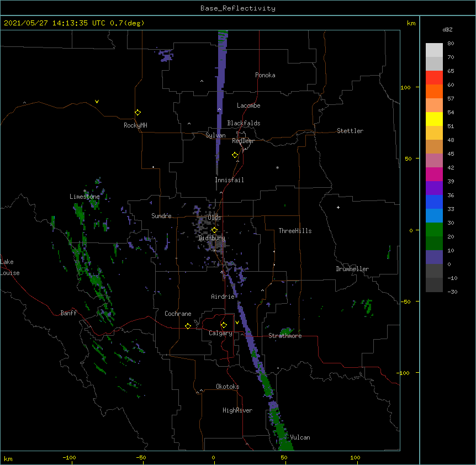
Task: Select the slate-purple 0-10 dBZ legend swatch
Action: [x=434, y=257]
